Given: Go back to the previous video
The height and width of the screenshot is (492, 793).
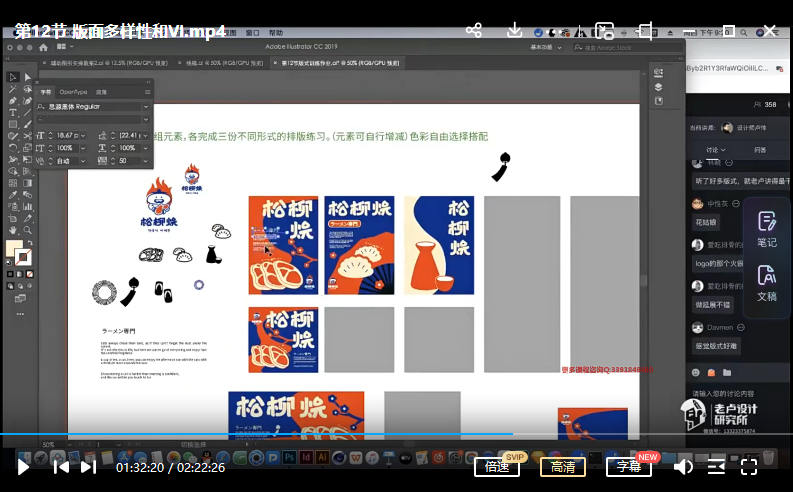Looking at the screenshot, I should tap(61, 466).
